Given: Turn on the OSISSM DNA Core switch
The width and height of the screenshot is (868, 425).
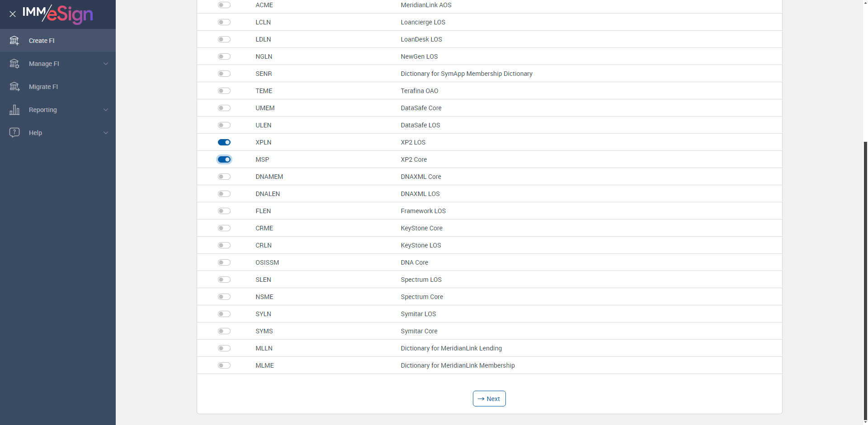Looking at the screenshot, I should tap(224, 262).
